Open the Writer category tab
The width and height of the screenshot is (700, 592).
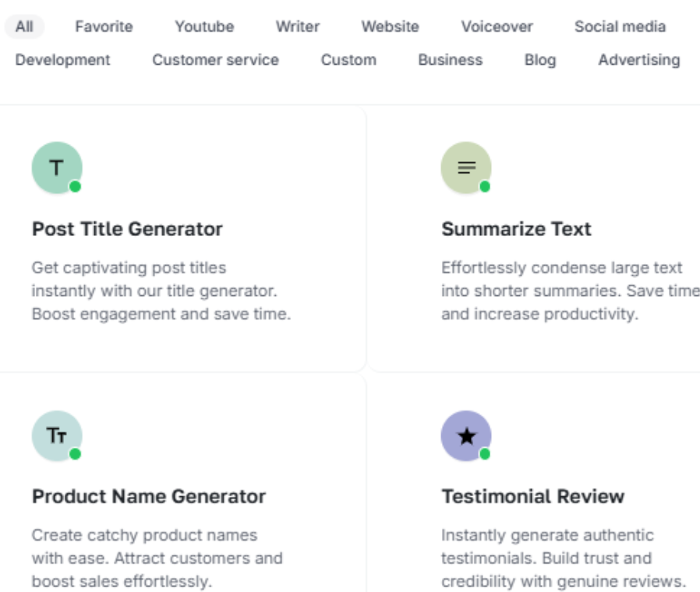(298, 26)
